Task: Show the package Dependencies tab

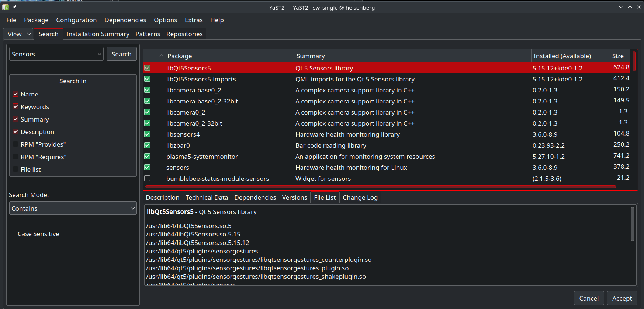Action: pyautogui.click(x=255, y=197)
